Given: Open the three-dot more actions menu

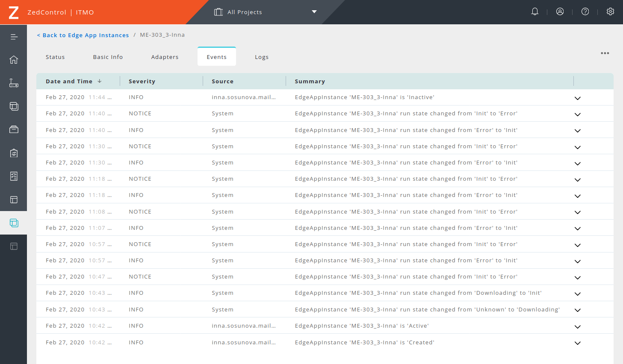Looking at the screenshot, I should click(x=605, y=53).
